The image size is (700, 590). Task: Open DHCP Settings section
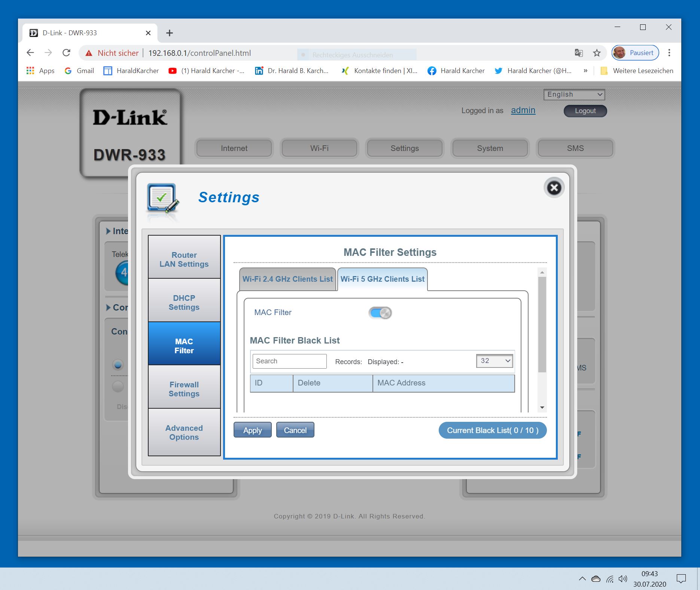[184, 300]
